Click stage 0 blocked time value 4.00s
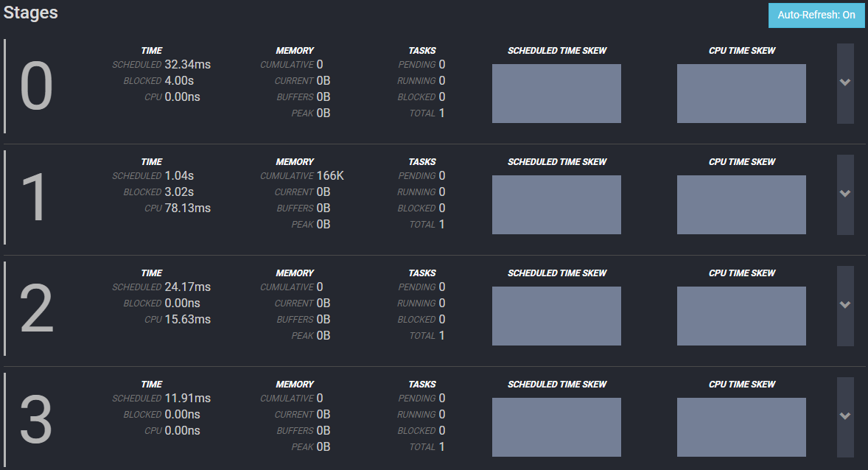868x470 pixels. click(x=179, y=81)
